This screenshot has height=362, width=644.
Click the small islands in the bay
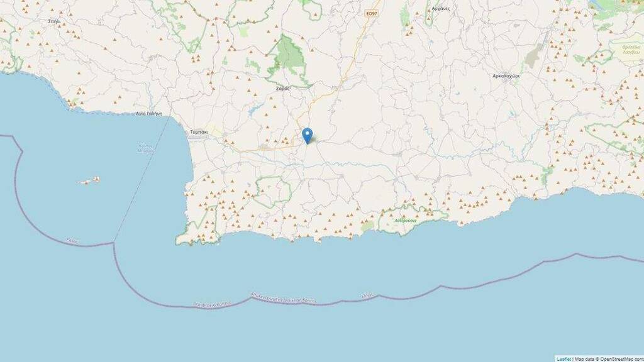[89, 180]
